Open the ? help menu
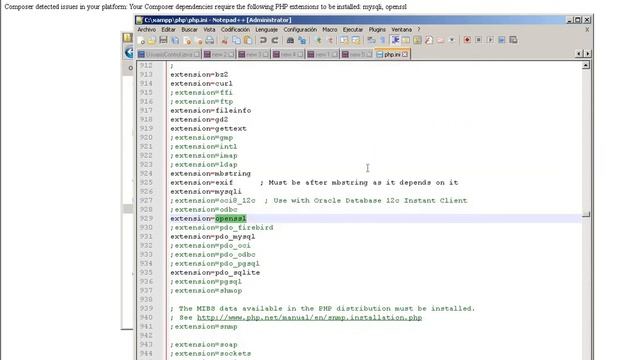This screenshot has width=640, height=360. [x=419, y=30]
